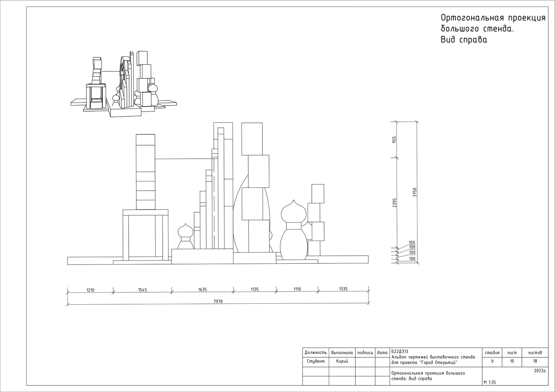This screenshot has width=555, height=392.
Task: Click the "стадия" header cell
Action: [492, 352]
